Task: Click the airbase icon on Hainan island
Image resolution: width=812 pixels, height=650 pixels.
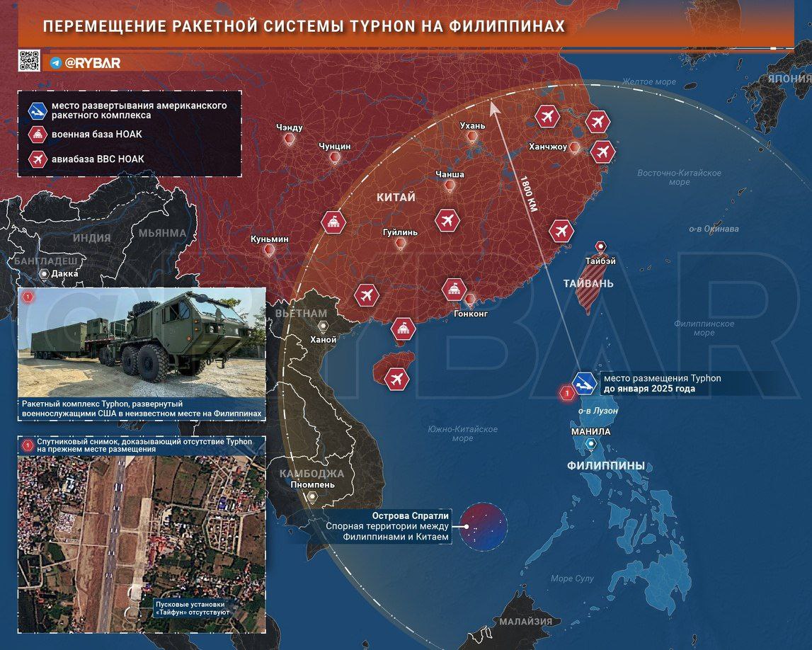Action: [397, 379]
